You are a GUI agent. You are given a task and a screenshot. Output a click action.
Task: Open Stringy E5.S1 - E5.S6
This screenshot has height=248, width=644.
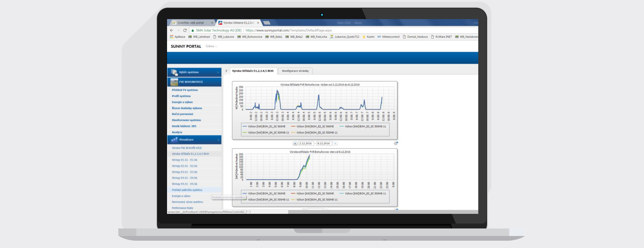coord(184,184)
